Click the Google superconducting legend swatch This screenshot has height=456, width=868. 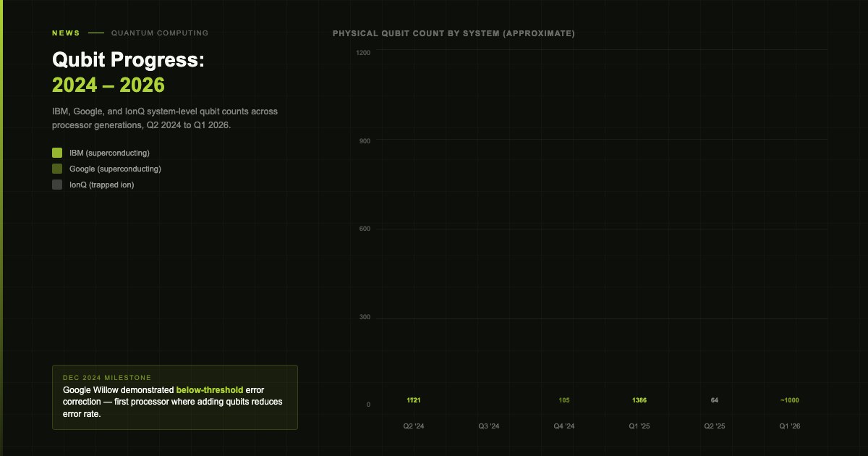[x=57, y=169]
